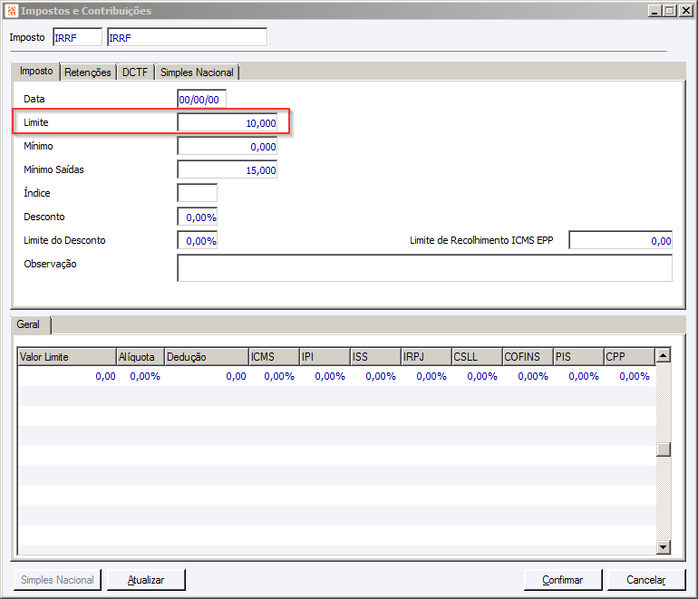Click the PIS column header
Image resolution: width=698 pixels, height=599 pixels.
click(x=579, y=357)
